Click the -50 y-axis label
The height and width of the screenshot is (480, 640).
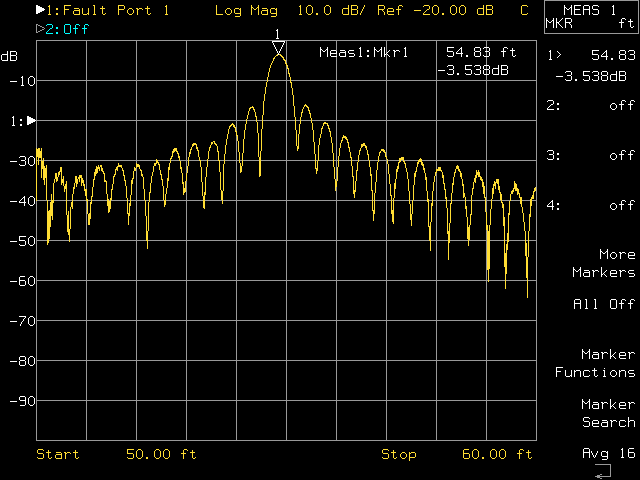23,241
